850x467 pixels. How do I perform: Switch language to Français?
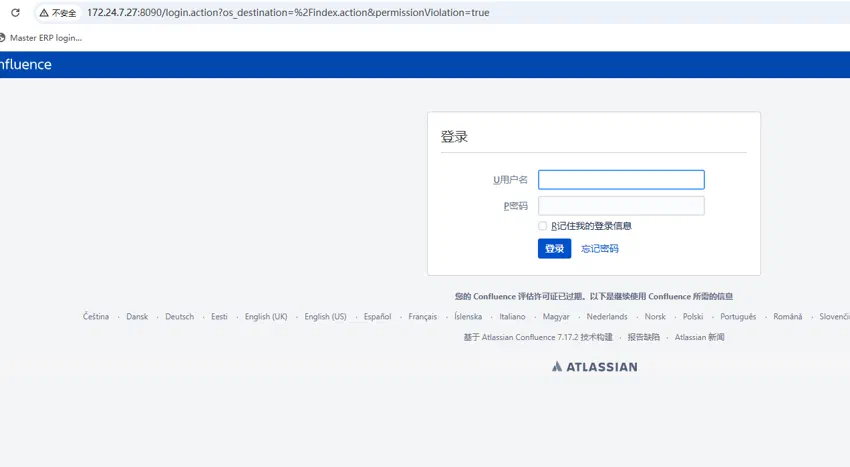tap(423, 317)
